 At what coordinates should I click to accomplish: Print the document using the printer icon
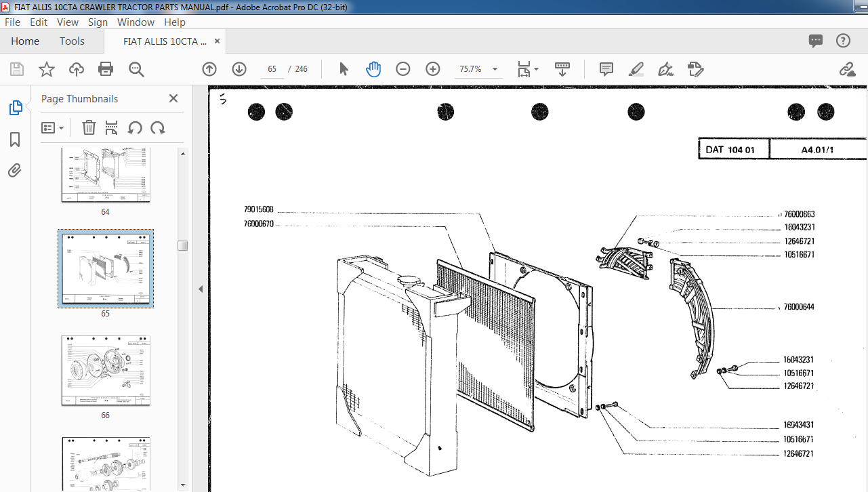tap(106, 69)
